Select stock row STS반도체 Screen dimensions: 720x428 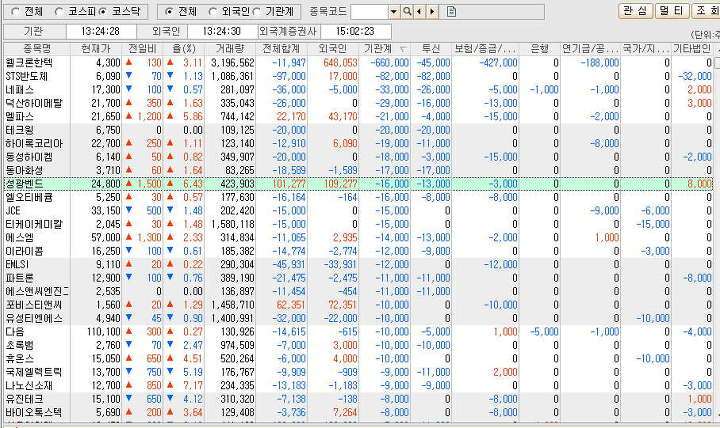pos(358,76)
